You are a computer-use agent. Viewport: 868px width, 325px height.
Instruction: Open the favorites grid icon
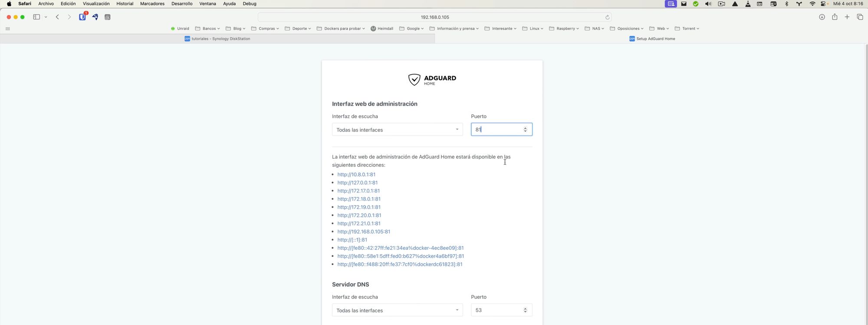(x=7, y=29)
